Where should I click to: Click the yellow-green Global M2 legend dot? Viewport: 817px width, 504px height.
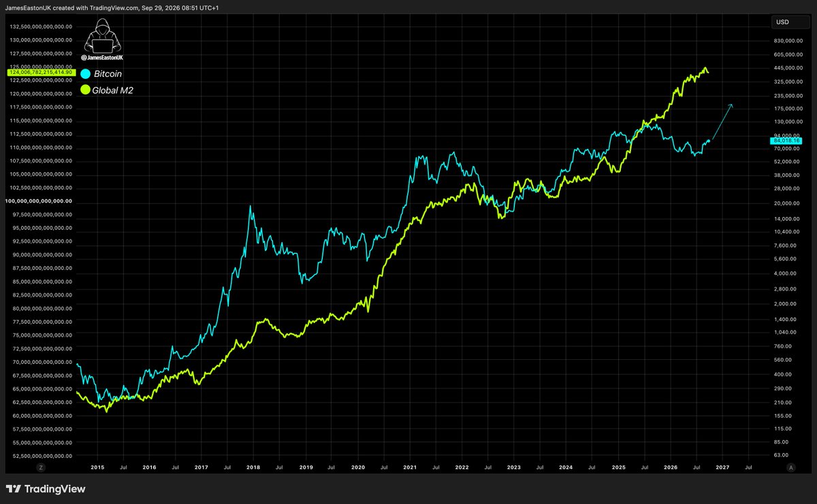point(86,89)
